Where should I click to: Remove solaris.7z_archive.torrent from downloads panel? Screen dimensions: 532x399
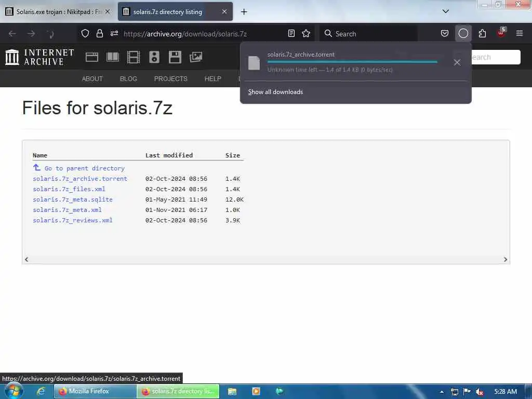tap(457, 62)
